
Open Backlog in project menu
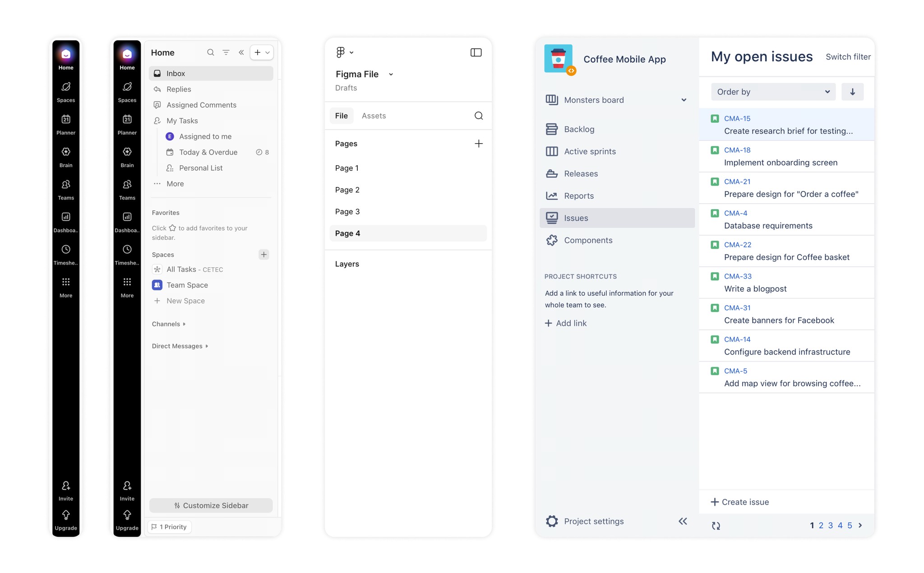click(579, 129)
